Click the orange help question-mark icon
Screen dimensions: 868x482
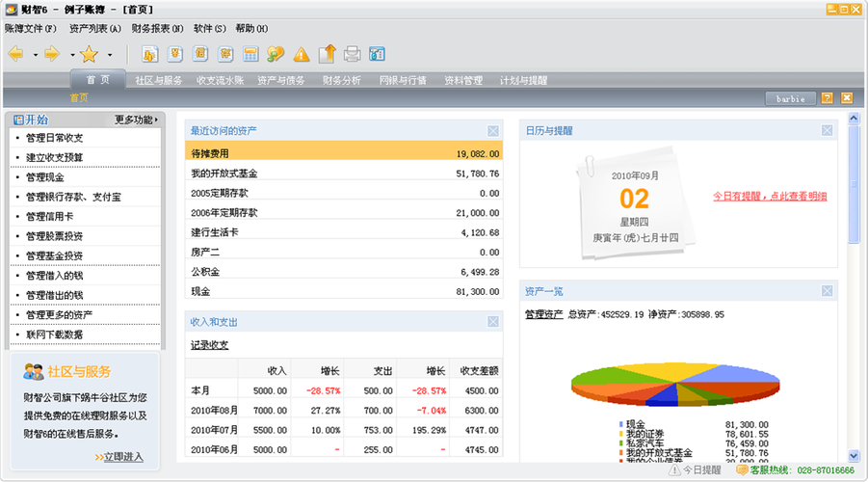[827, 98]
